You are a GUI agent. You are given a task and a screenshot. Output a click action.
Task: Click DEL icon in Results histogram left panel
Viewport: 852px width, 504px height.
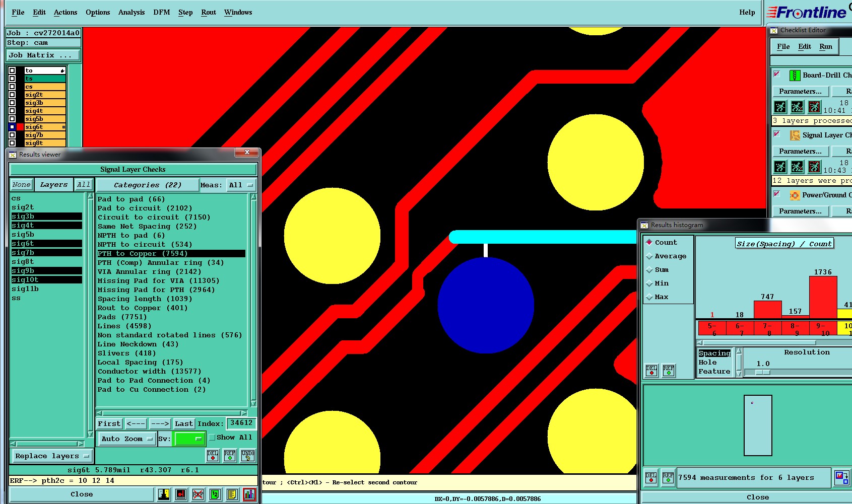coord(651,371)
